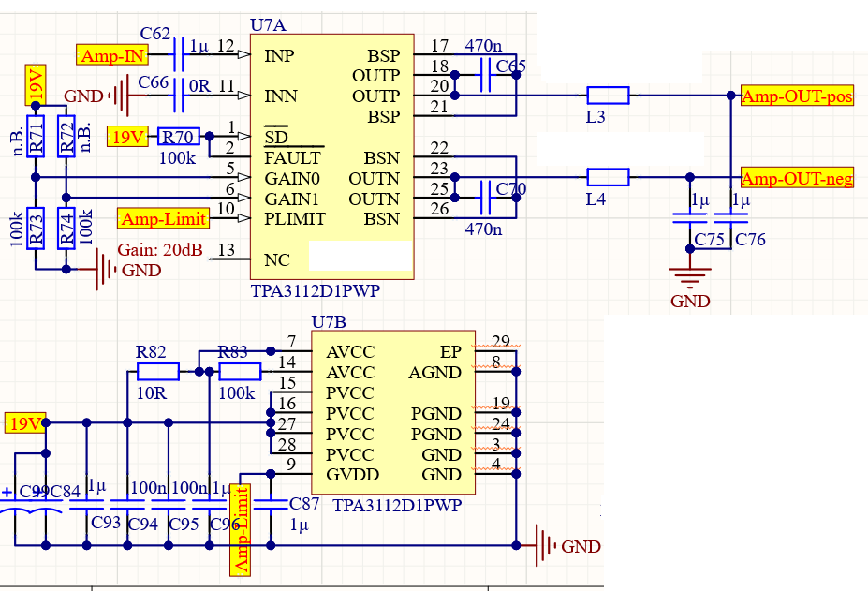Select resistor R74 symbol
This screenshot has width=868, height=591.
66,229
